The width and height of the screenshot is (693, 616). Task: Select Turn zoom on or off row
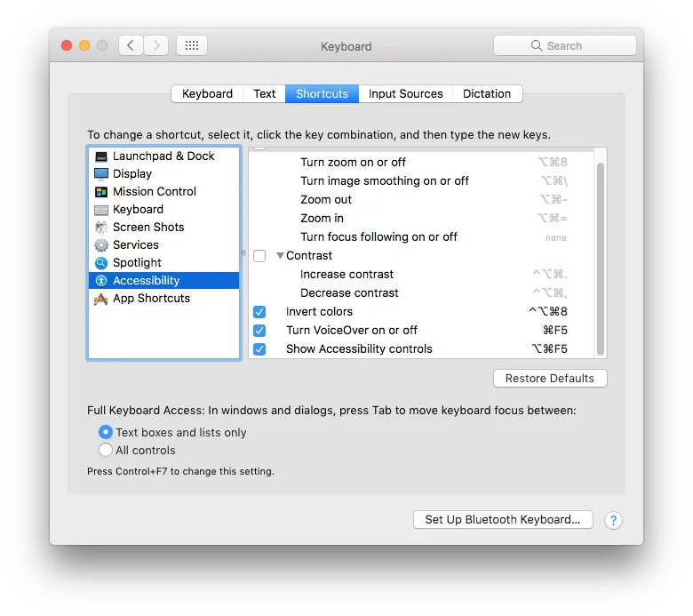coord(421,163)
